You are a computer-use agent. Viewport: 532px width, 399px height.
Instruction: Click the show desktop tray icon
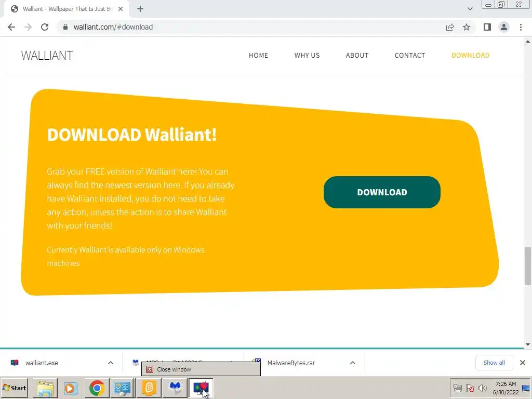click(527, 388)
